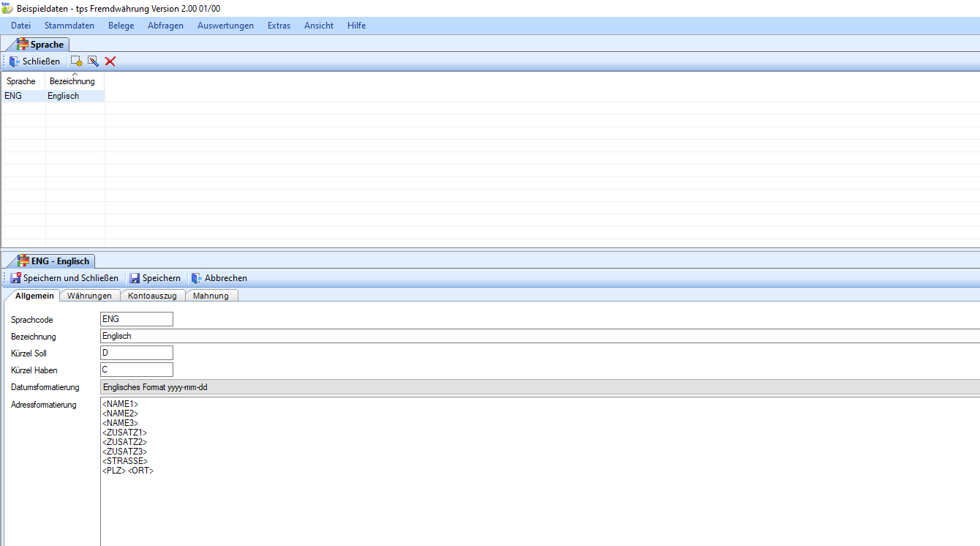Viewport: 980px width, 546px height.
Task: Click Speichern und Schließen
Action: (64, 278)
